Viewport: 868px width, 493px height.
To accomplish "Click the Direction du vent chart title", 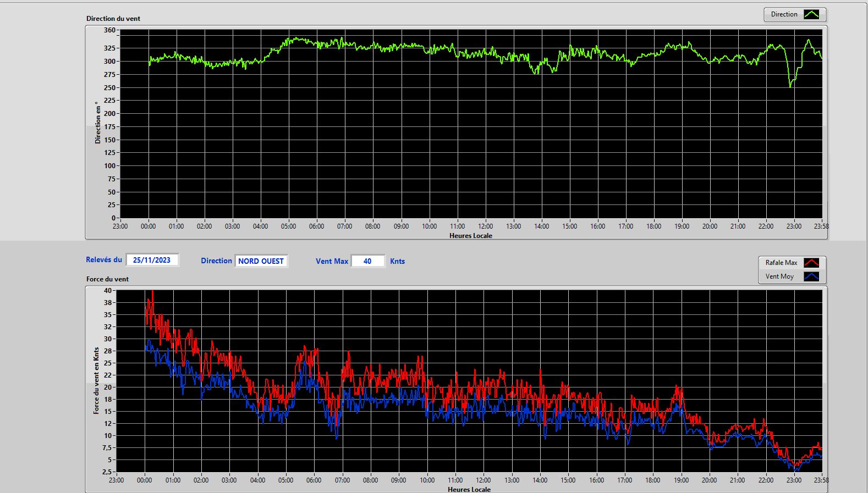I will [x=113, y=19].
